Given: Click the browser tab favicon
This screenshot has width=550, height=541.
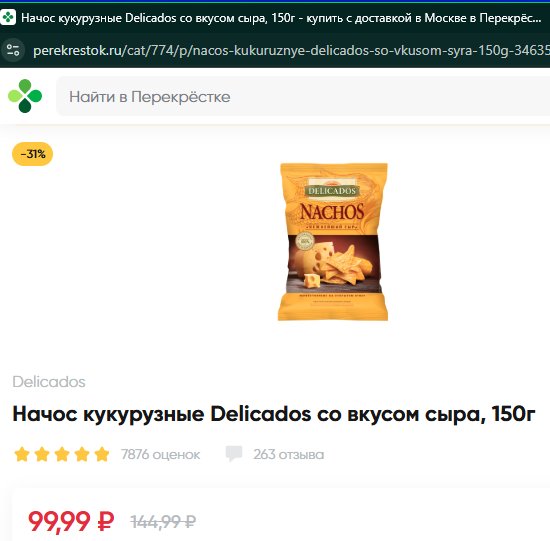Looking at the screenshot, I should coord(8,18).
